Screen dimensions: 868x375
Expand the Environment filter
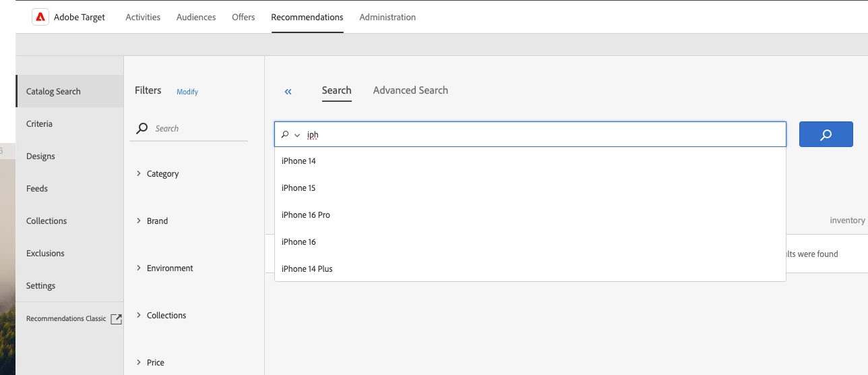139,268
